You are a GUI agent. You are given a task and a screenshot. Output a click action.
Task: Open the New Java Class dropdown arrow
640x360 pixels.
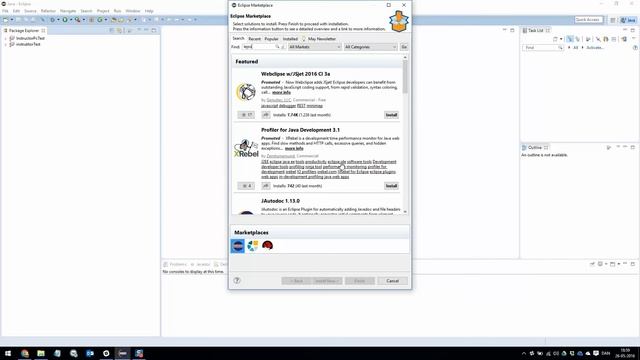pyautogui.click(x=106, y=20)
